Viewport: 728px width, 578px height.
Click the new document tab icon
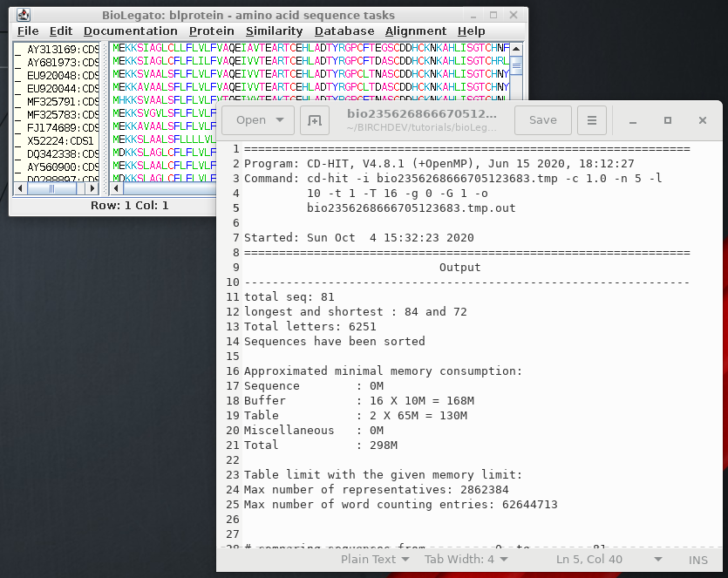click(x=315, y=120)
